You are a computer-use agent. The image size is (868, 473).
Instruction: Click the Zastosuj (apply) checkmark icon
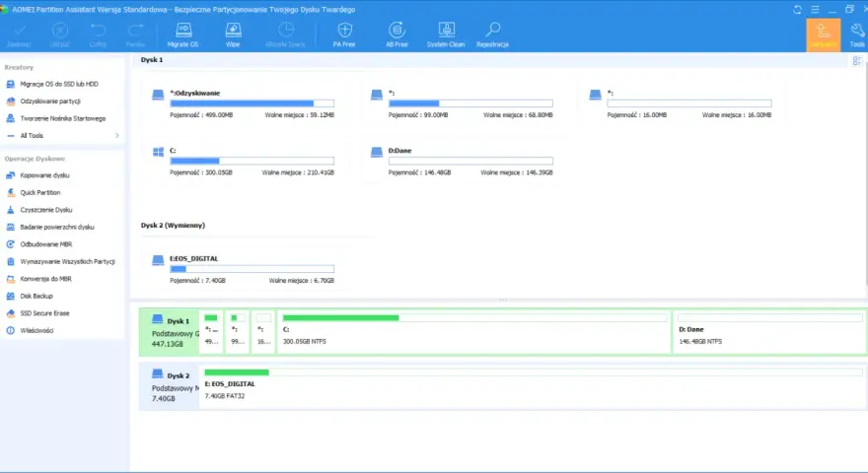point(19,31)
